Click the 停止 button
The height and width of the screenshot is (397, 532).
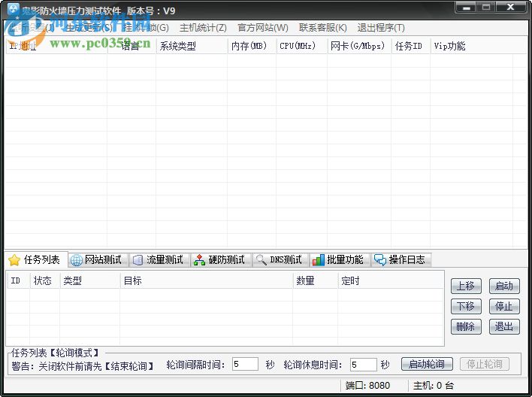504,306
